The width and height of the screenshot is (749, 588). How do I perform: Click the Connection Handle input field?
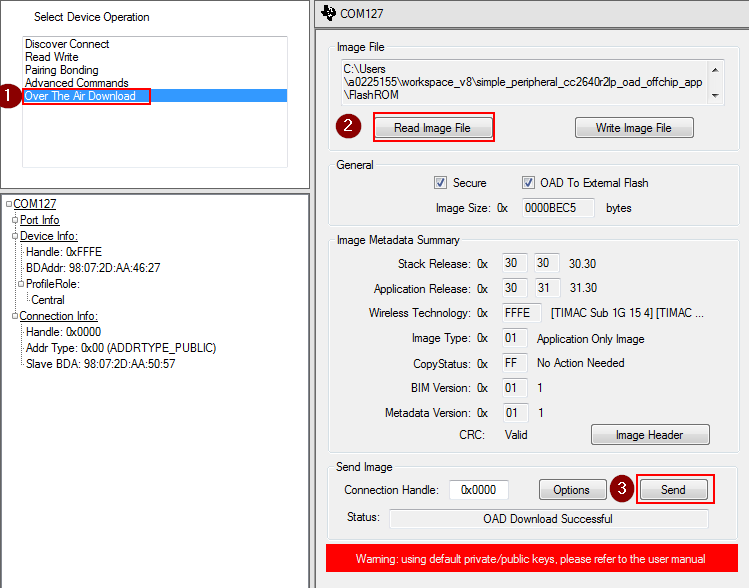(478, 490)
